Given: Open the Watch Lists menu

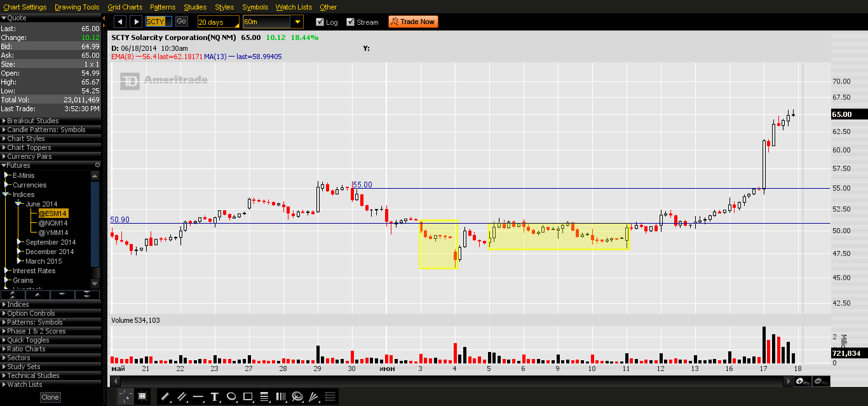Looking at the screenshot, I should 294,7.
